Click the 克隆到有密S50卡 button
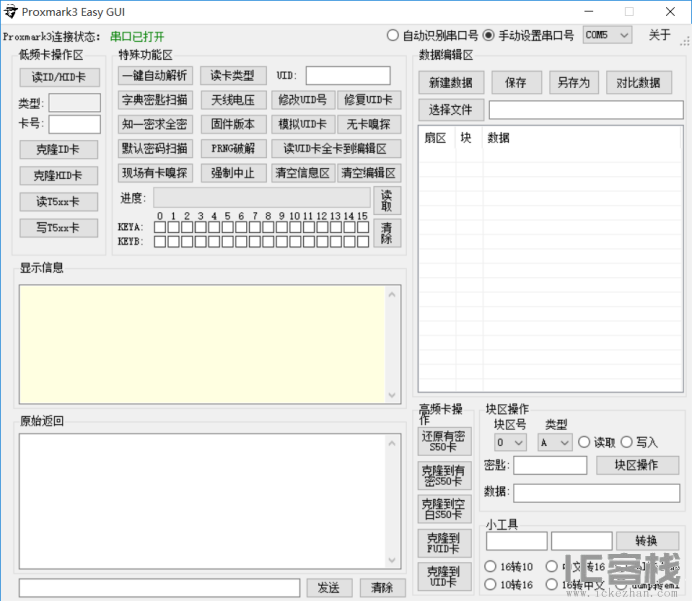The height and width of the screenshot is (602, 693). (444, 476)
